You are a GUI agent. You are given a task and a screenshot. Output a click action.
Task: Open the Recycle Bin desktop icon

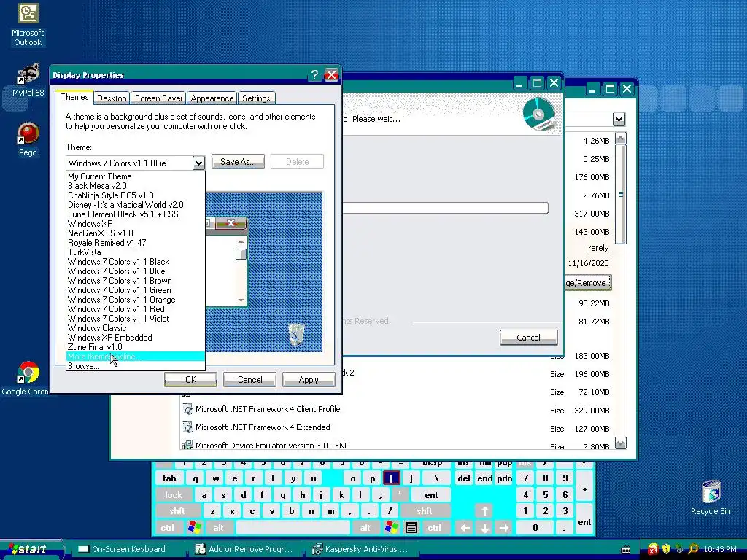(x=711, y=497)
